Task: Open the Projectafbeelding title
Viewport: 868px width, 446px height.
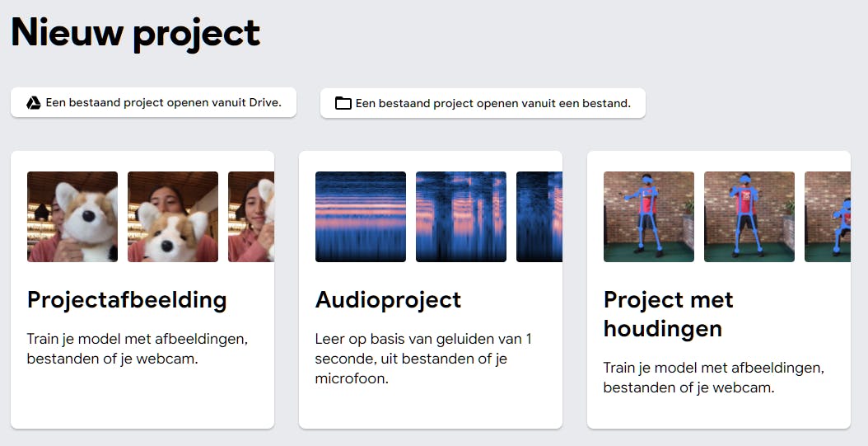Action: [127, 300]
